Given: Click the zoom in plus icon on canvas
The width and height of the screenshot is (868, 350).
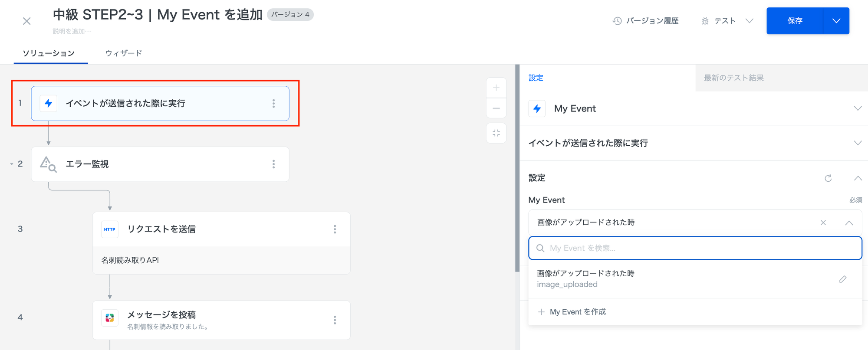Looking at the screenshot, I should [x=496, y=88].
